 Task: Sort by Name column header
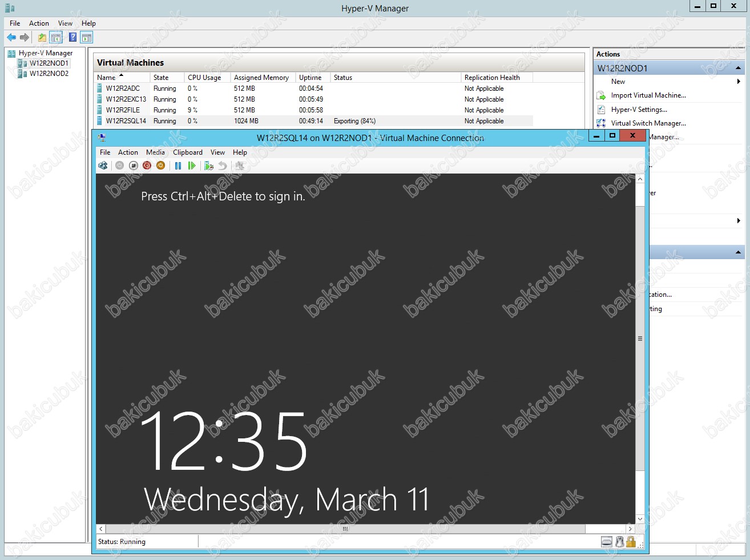[122, 78]
